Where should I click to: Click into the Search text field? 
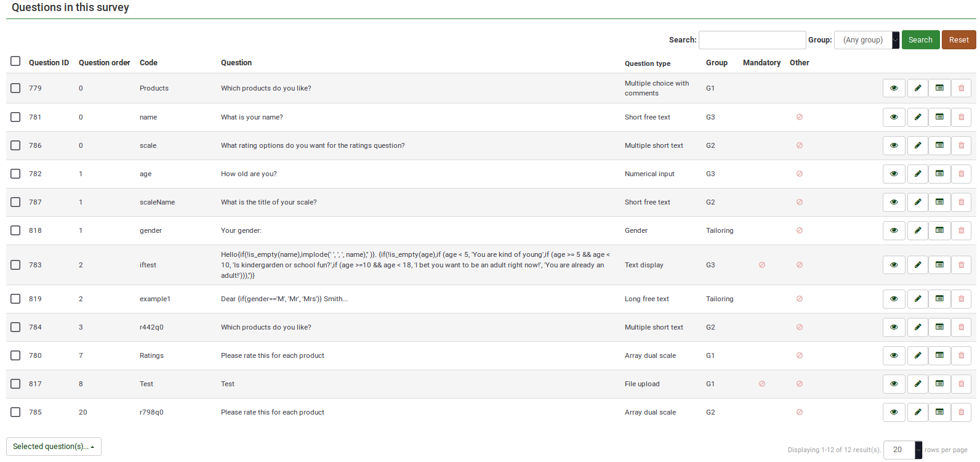(x=752, y=40)
